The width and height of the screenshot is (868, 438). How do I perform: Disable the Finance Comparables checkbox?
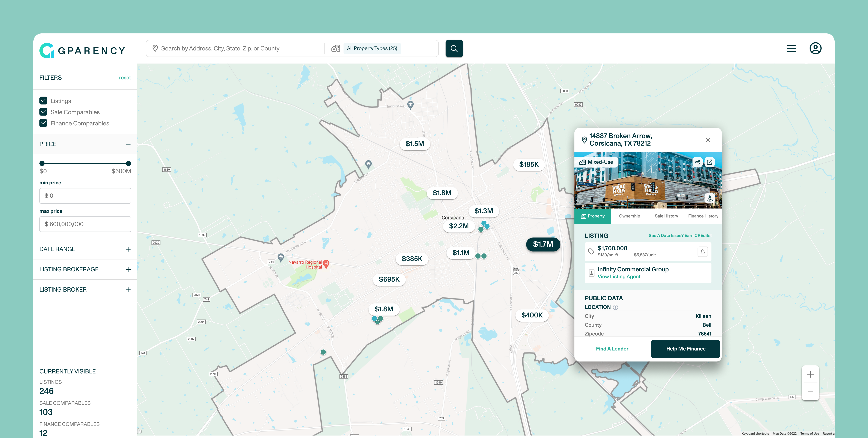pyautogui.click(x=43, y=123)
